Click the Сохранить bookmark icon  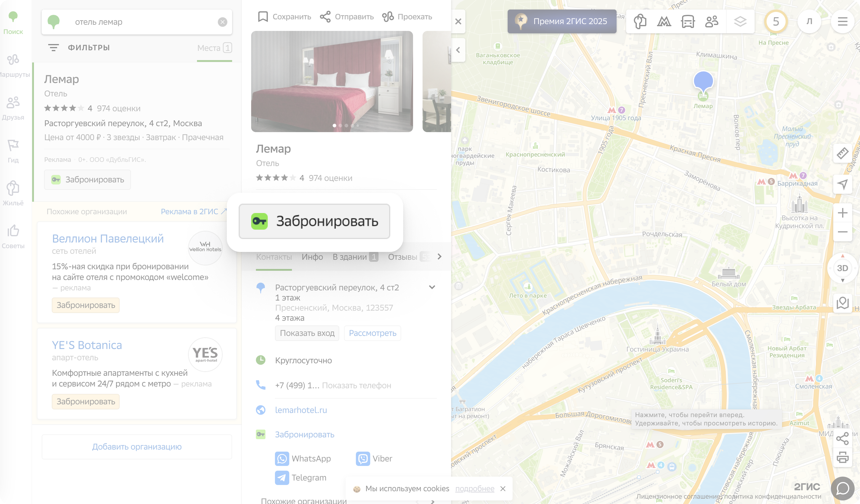coord(263,17)
